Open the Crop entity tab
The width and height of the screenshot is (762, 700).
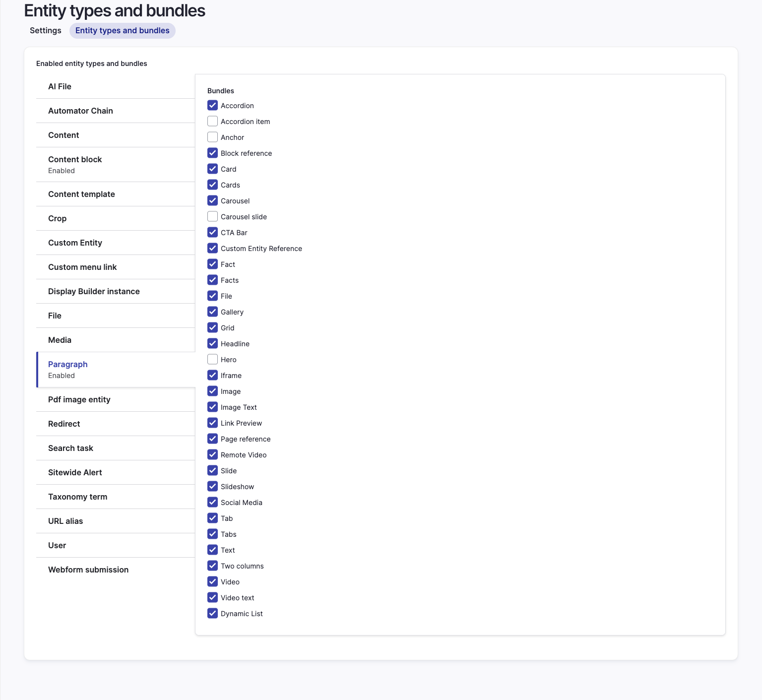click(x=116, y=218)
